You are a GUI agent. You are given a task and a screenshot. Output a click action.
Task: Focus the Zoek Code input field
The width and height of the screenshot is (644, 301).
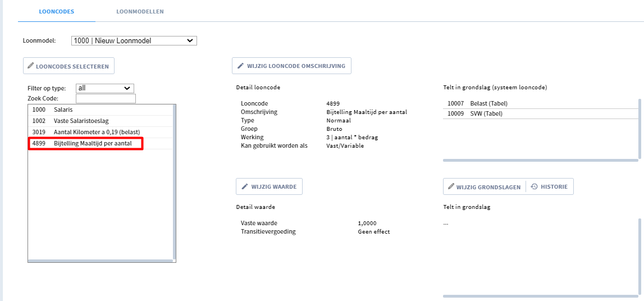106,98
